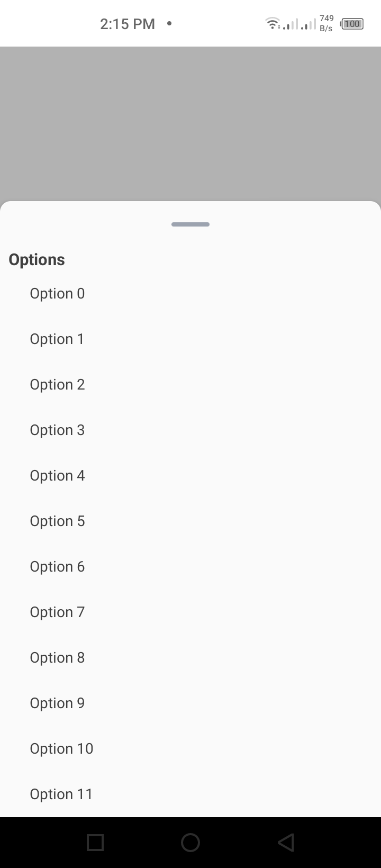Screen dimensions: 381x868
Task: Choose Option 10 near the bottom
Action: tap(61, 748)
